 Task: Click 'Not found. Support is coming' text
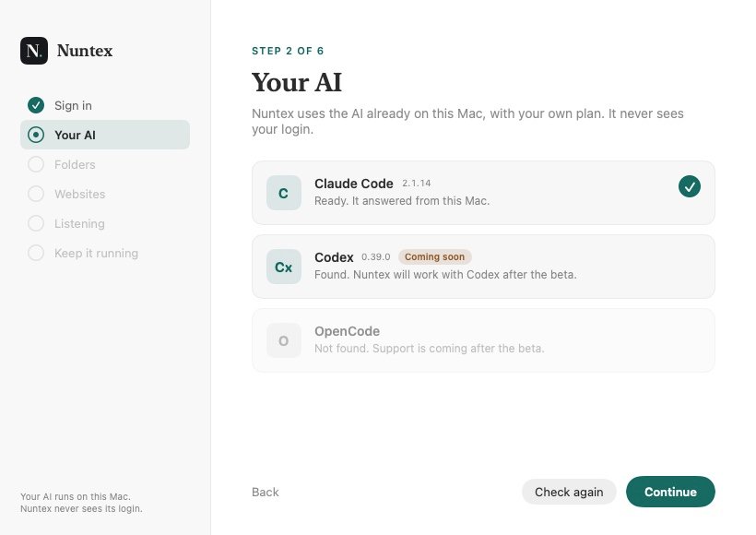click(x=429, y=349)
